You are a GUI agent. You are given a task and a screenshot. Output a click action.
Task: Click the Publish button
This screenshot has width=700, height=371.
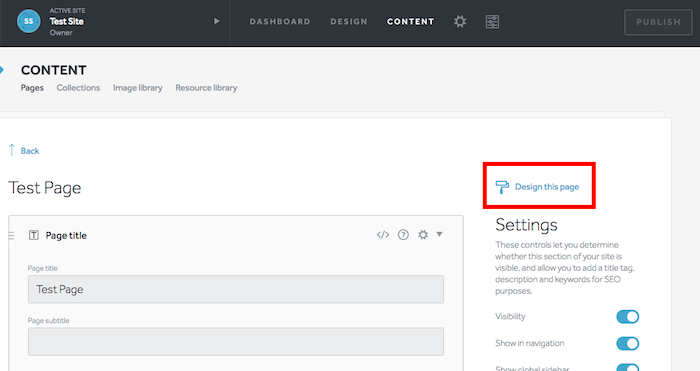click(x=658, y=22)
